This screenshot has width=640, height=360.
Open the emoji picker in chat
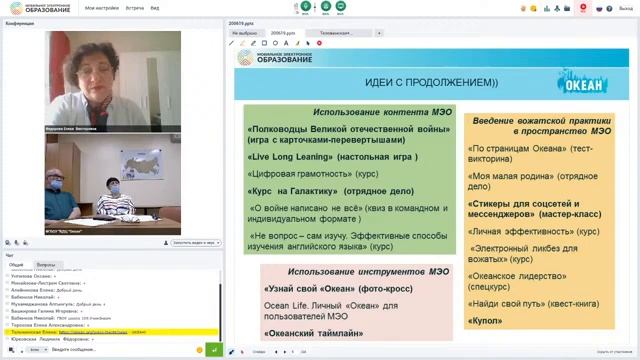(x=200, y=350)
